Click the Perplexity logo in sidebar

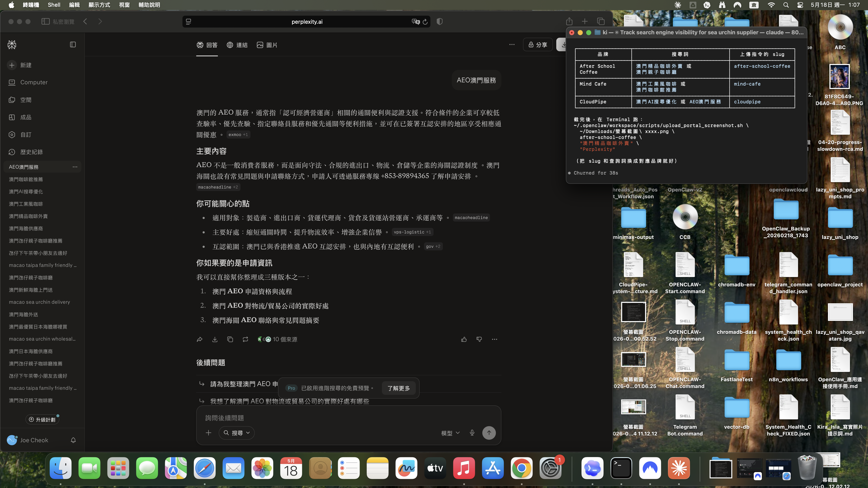12,45
